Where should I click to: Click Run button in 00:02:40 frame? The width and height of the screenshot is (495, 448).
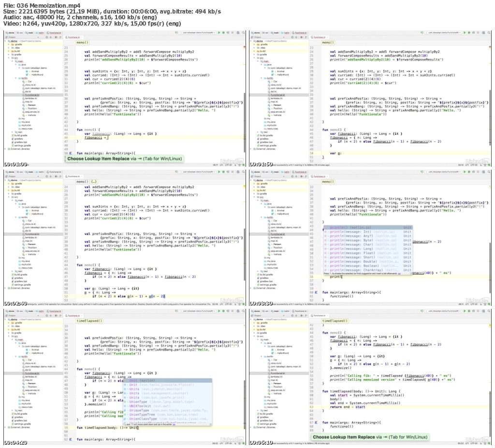219,172
